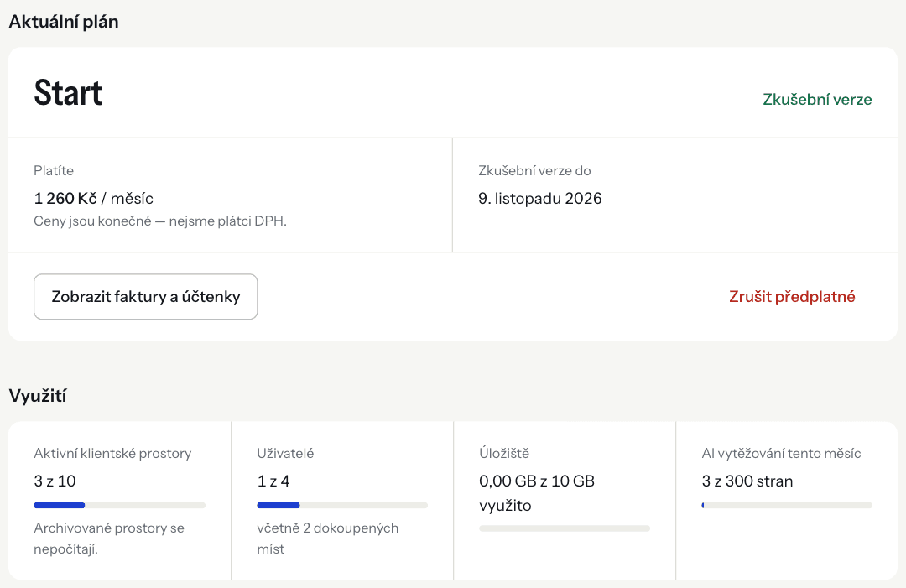Click the Úložiště label

click(x=504, y=454)
